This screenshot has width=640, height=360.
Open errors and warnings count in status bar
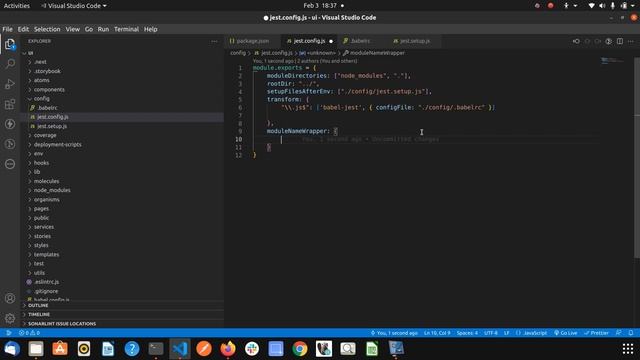tap(29, 333)
